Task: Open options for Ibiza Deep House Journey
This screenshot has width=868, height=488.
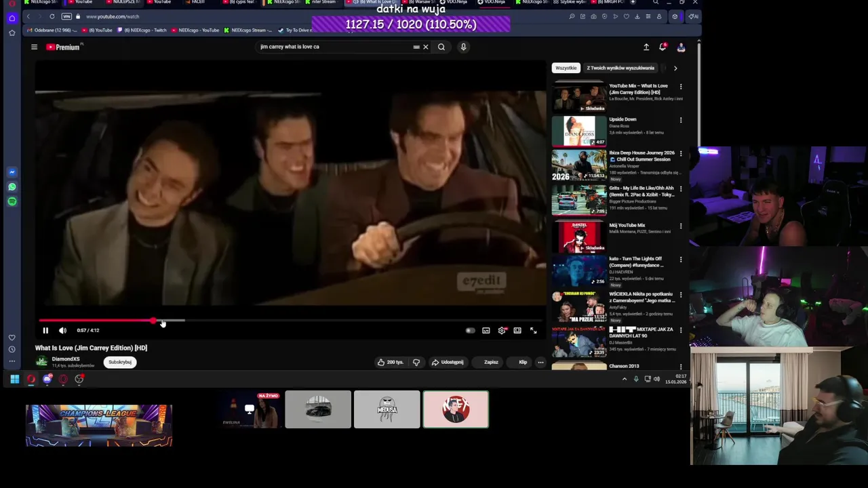Action: (x=681, y=154)
